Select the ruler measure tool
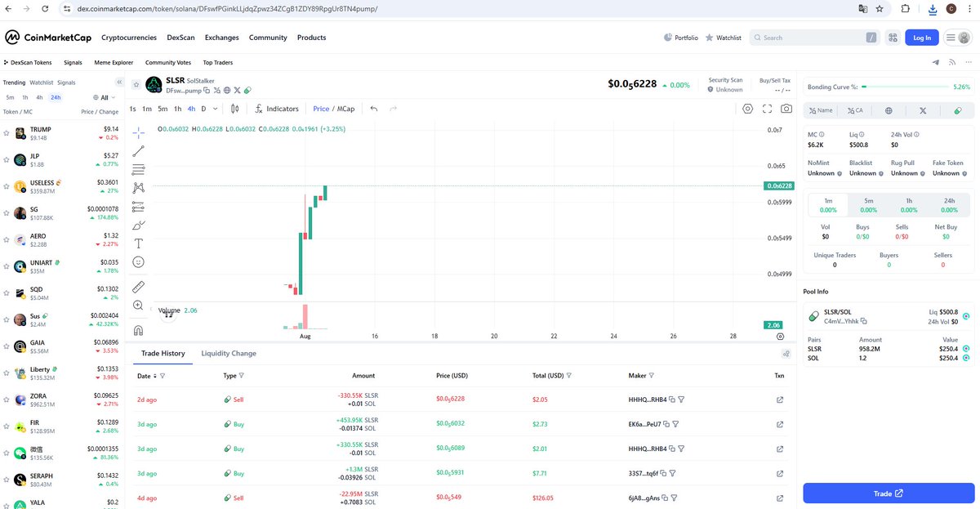 [x=138, y=287]
